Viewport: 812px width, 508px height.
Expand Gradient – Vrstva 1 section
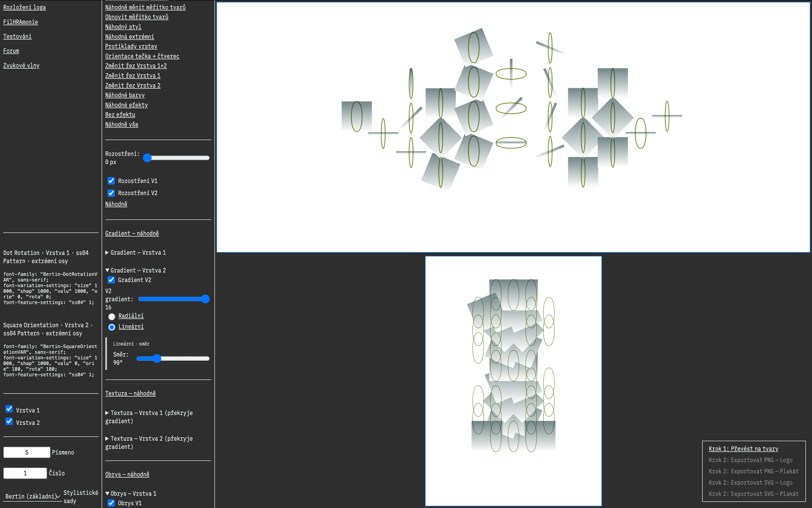[x=136, y=252]
